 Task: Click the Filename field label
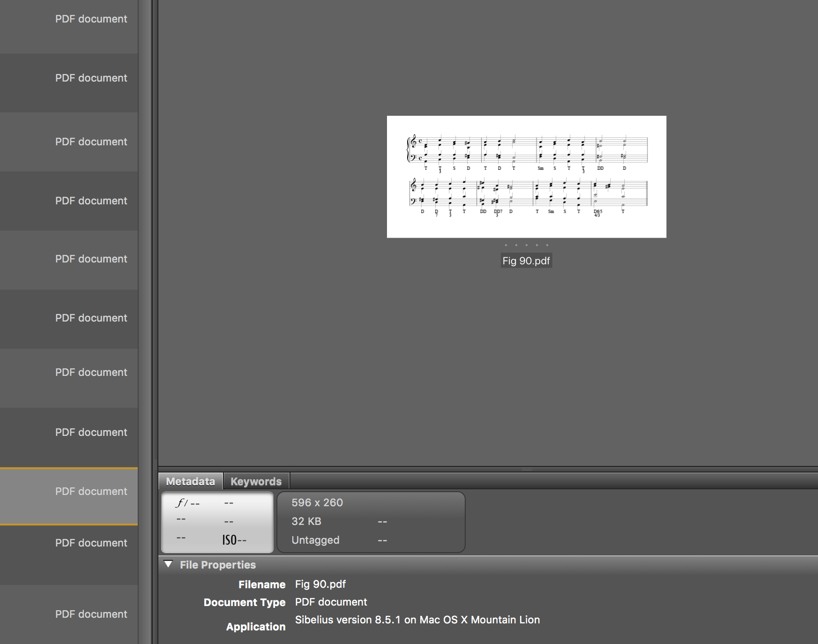(262, 584)
